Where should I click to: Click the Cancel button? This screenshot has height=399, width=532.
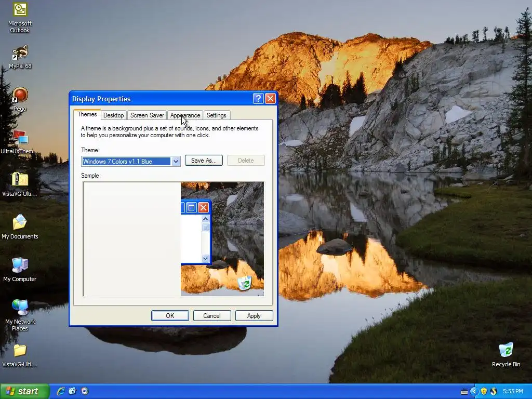[x=212, y=315]
